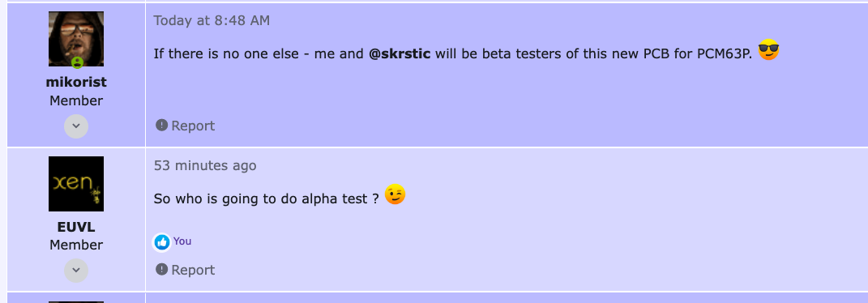Click the blue thumbs-up like icon
Viewport: 868px width, 303px height.
tap(161, 241)
